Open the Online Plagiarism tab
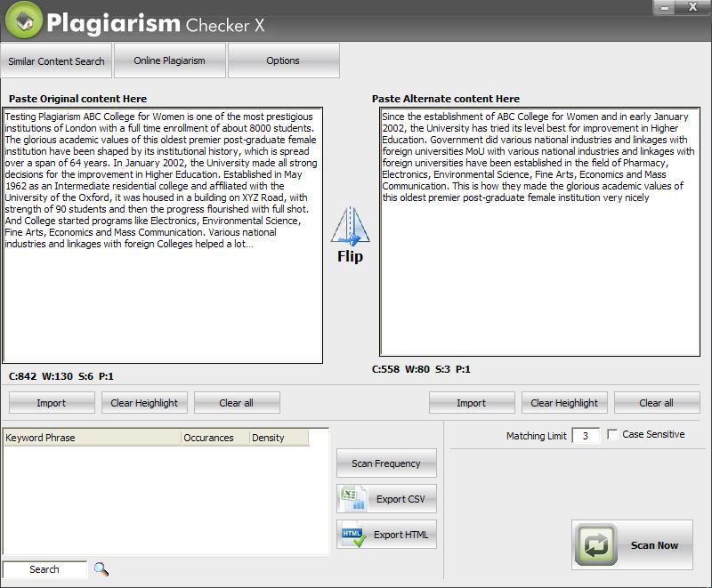 (169, 60)
